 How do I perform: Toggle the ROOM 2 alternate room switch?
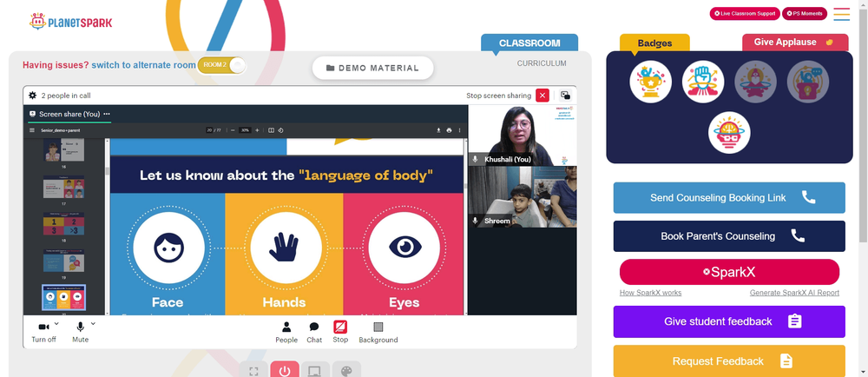click(x=221, y=65)
